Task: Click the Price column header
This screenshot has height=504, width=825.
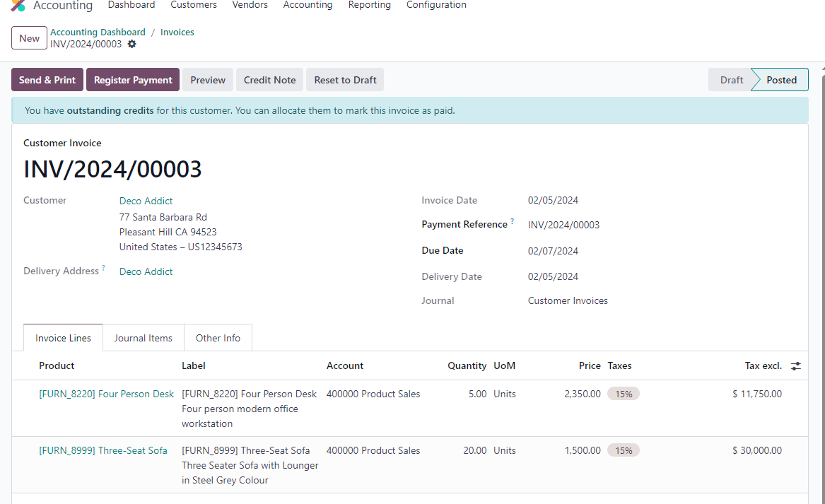Action: point(590,365)
